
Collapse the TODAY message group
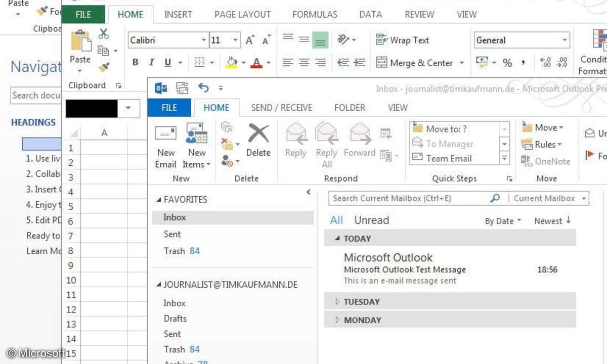(x=337, y=239)
